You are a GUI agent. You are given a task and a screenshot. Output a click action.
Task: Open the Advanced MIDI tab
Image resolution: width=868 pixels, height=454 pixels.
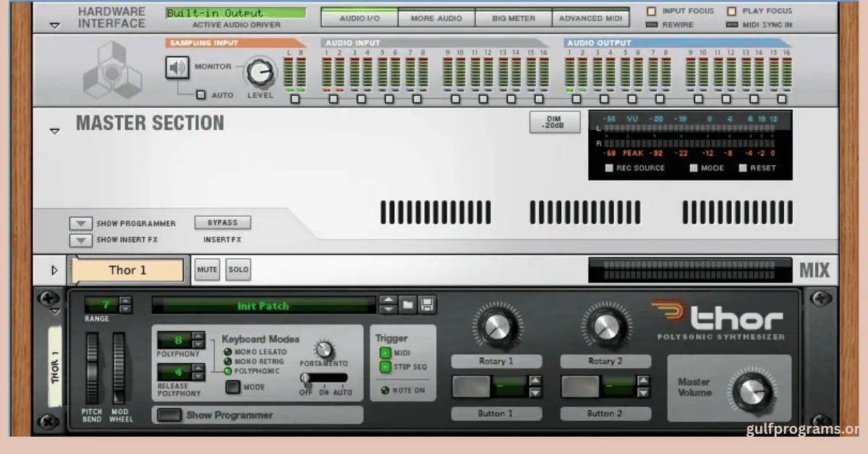pyautogui.click(x=590, y=18)
